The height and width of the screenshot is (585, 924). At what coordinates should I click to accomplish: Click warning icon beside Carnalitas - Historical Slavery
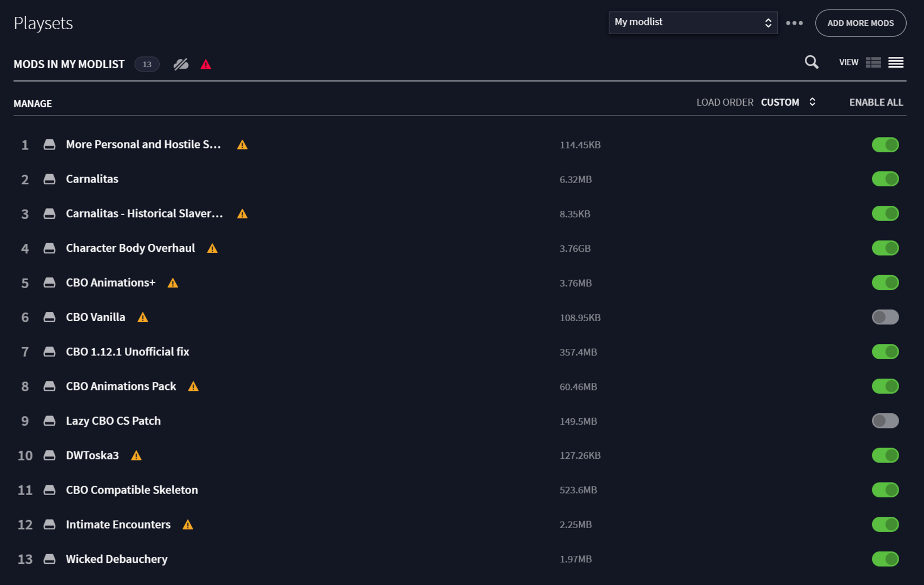[243, 214]
